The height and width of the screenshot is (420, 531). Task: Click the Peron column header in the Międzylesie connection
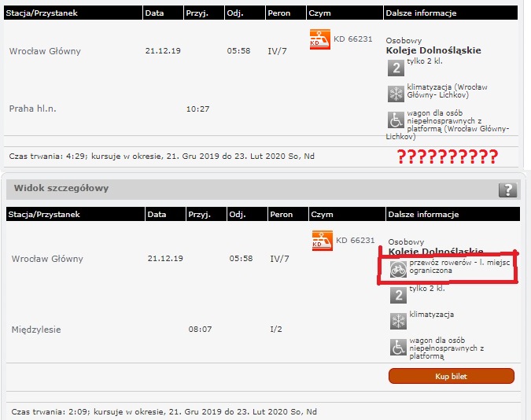(x=288, y=214)
